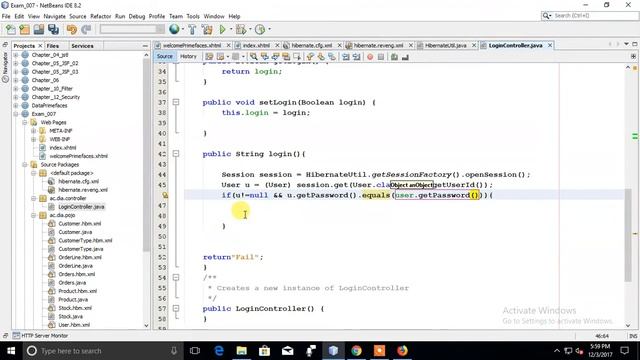
Task: Click the Redo arrow icon
Action: pos(86,29)
